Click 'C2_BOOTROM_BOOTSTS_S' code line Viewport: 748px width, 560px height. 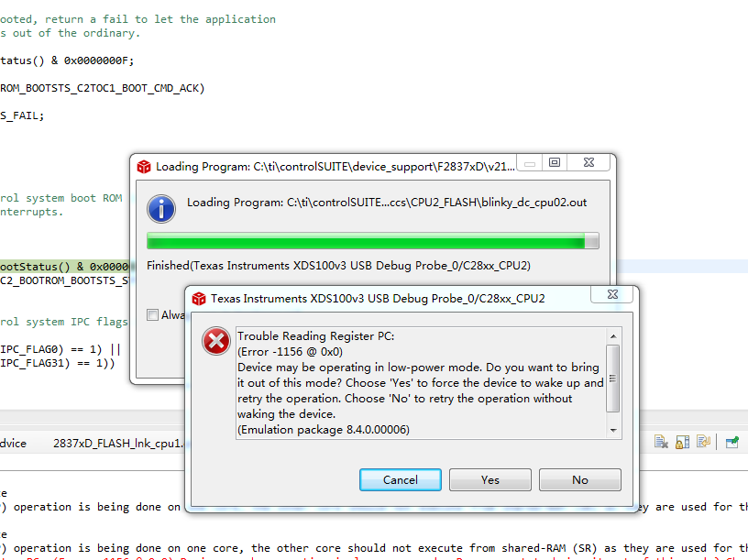(64, 280)
